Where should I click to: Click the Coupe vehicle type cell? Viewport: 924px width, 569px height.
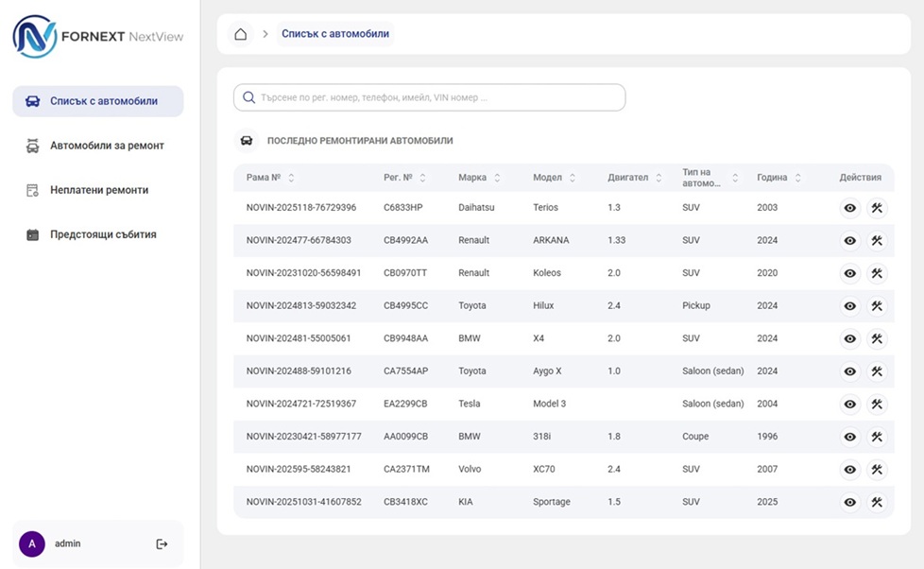tap(695, 437)
